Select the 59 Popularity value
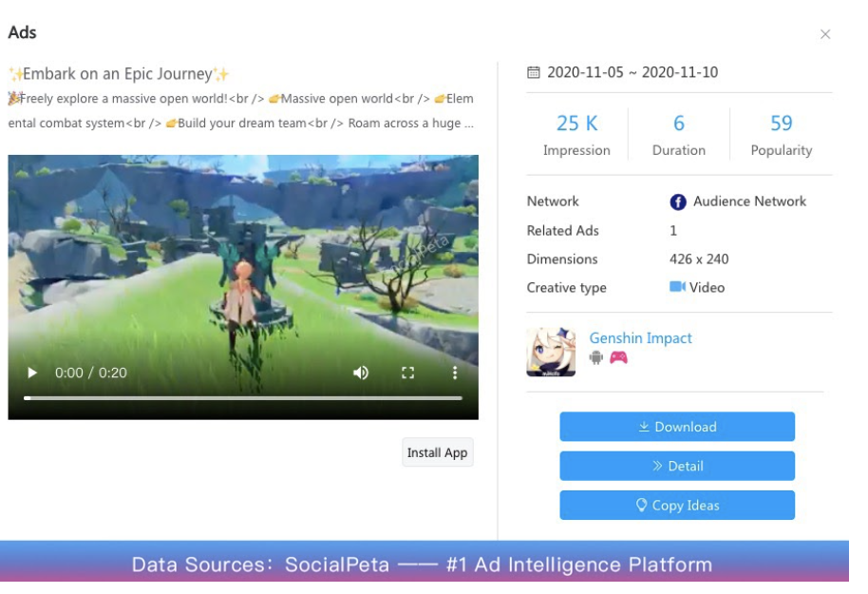Screen dimensions: 868x594 [x=781, y=123]
